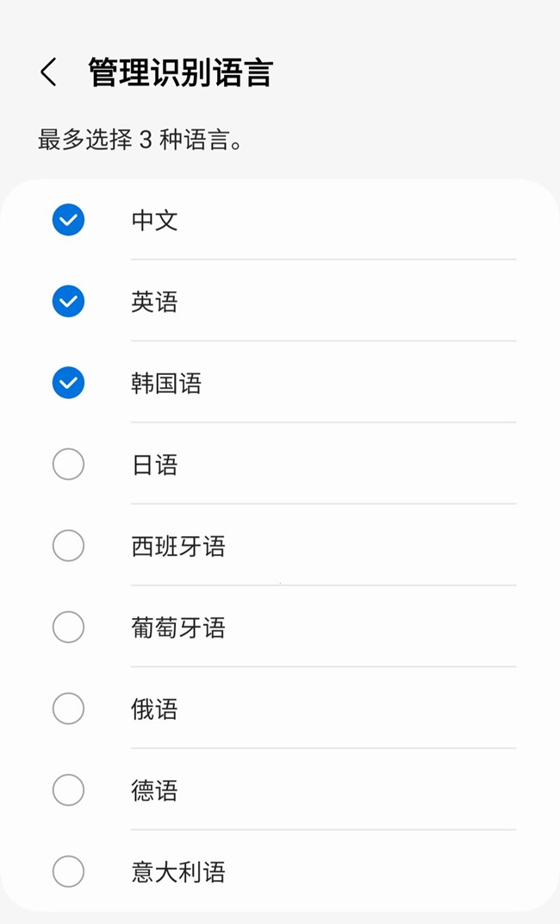Check the 西班牙语 option
The height and width of the screenshot is (924, 560).
tap(68, 546)
